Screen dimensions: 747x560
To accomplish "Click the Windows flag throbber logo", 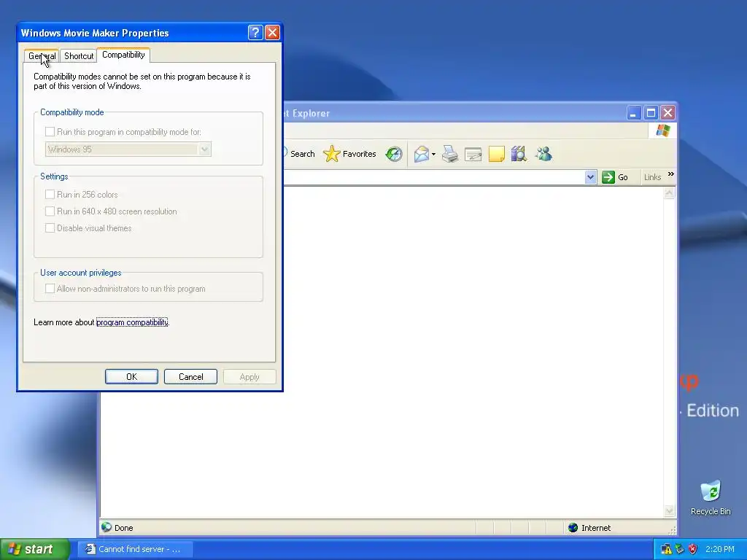I will (x=662, y=131).
